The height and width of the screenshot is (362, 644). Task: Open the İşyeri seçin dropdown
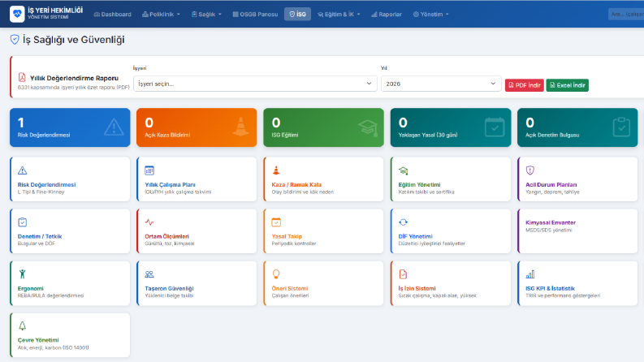[255, 84]
